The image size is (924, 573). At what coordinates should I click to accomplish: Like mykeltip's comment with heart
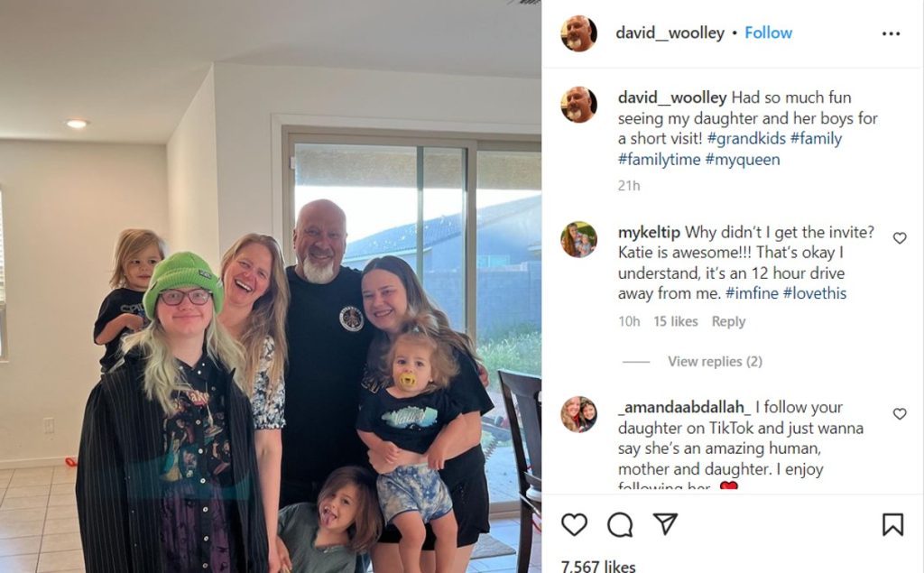point(900,237)
